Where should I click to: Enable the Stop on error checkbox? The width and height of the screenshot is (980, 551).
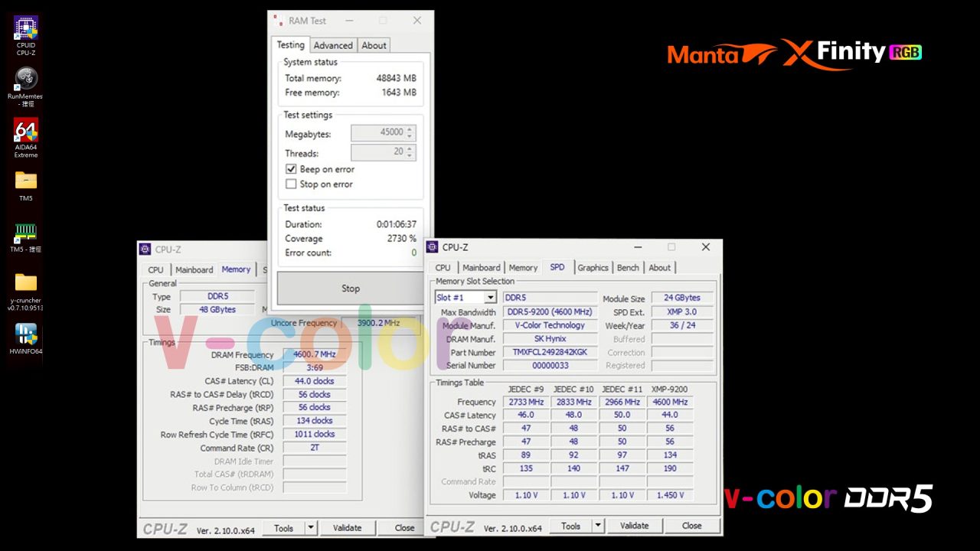(291, 184)
